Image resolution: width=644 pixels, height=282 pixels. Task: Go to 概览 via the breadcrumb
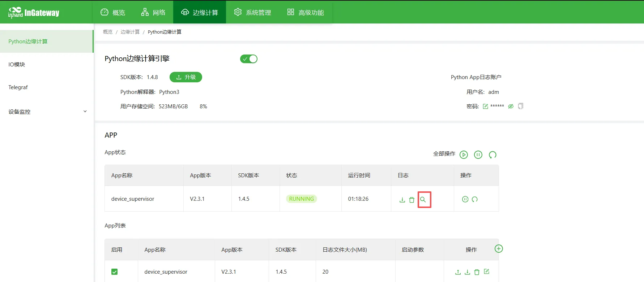(x=108, y=32)
